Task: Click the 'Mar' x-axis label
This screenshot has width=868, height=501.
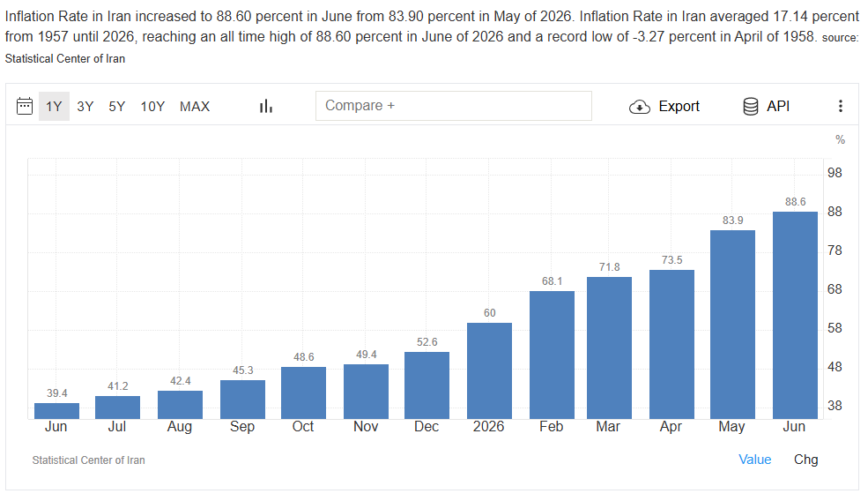Action: [x=608, y=427]
